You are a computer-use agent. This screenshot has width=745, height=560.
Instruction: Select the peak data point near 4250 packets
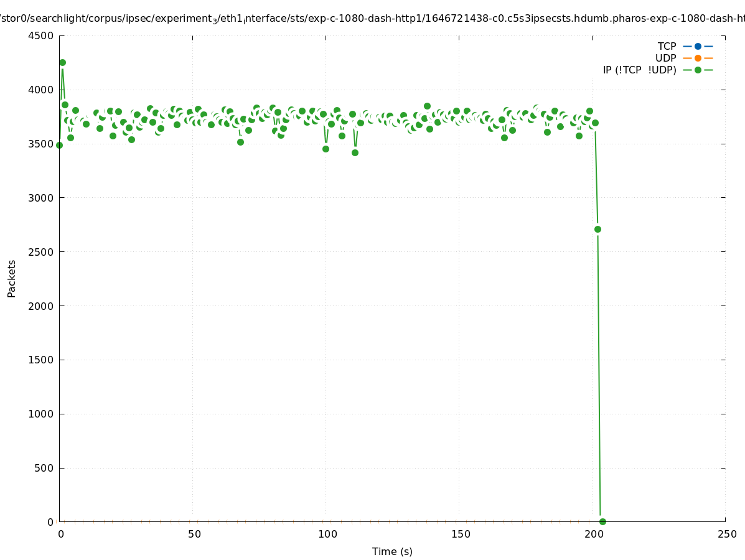(x=62, y=62)
